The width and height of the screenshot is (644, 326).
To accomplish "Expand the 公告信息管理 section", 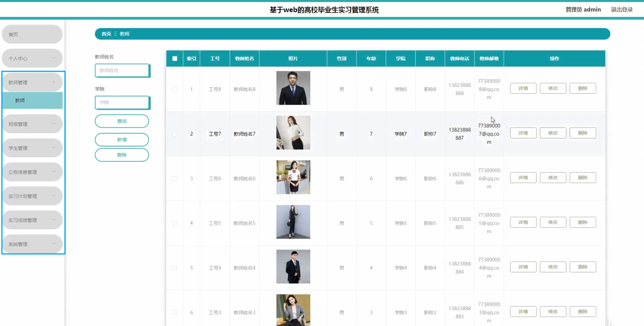I will tap(32, 172).
